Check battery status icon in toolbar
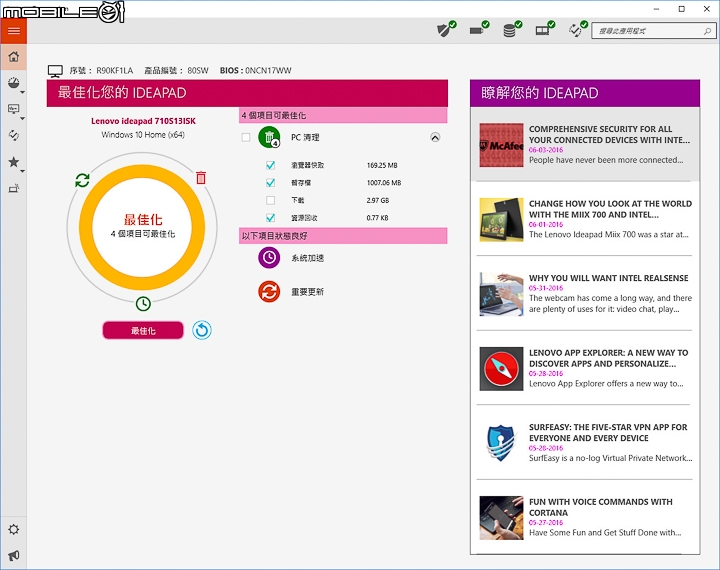720x570 pixels. coord(479,30)
